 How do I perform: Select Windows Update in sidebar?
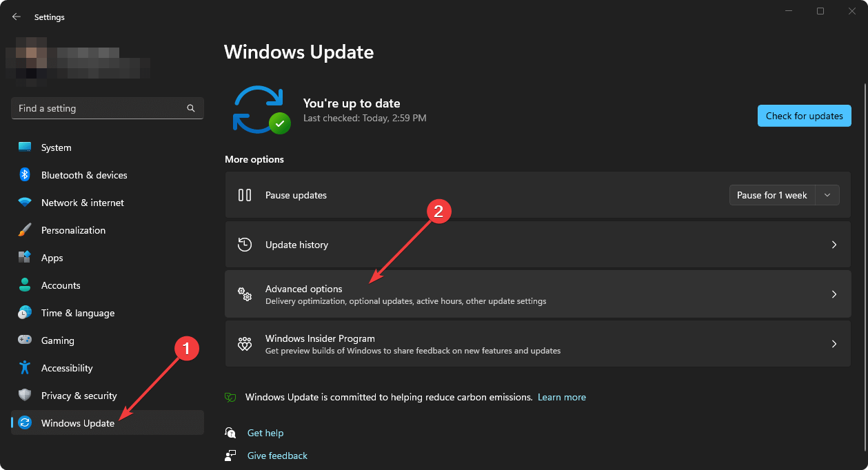click(108, 423)
